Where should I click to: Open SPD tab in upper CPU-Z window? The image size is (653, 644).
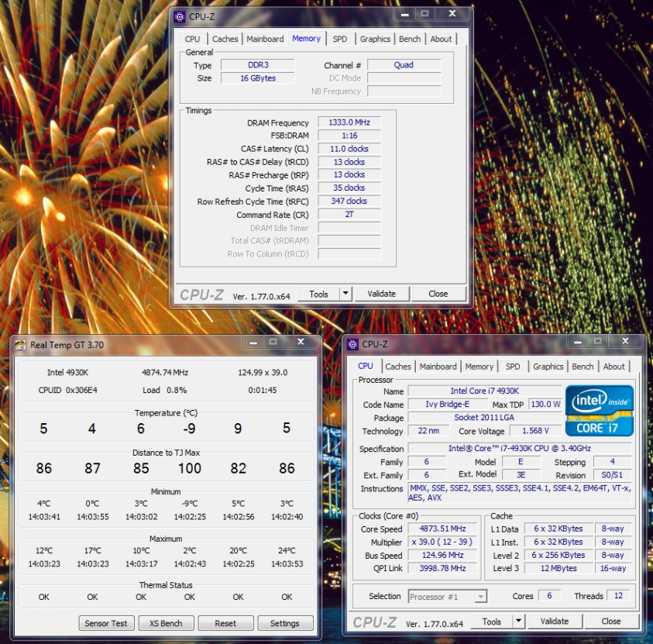(x=340, y=39)
